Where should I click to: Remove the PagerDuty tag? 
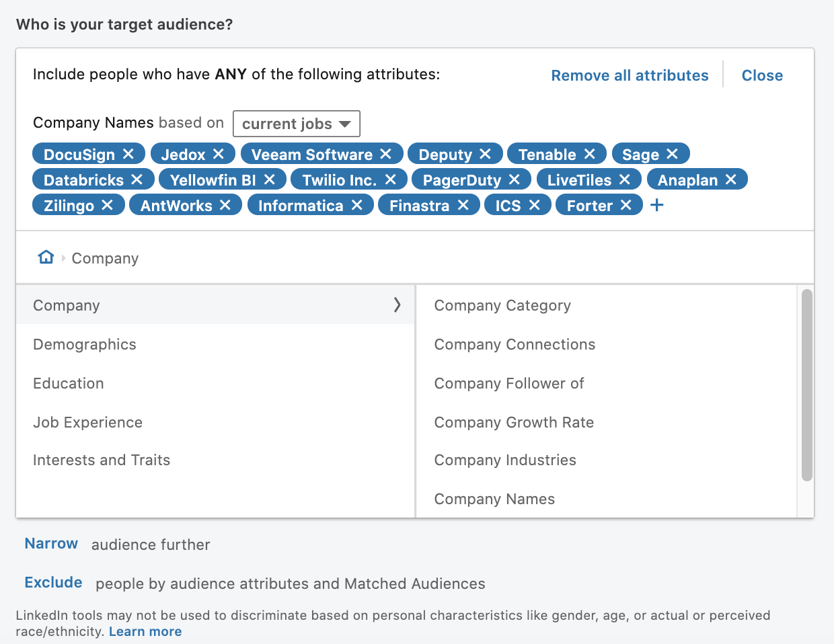point(515,179)
